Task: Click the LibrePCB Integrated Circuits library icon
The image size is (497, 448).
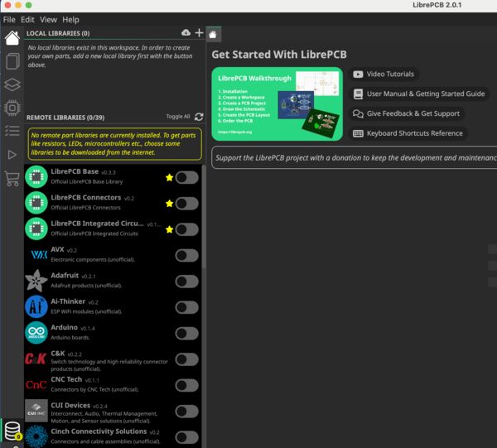Action: click(36, 229)
